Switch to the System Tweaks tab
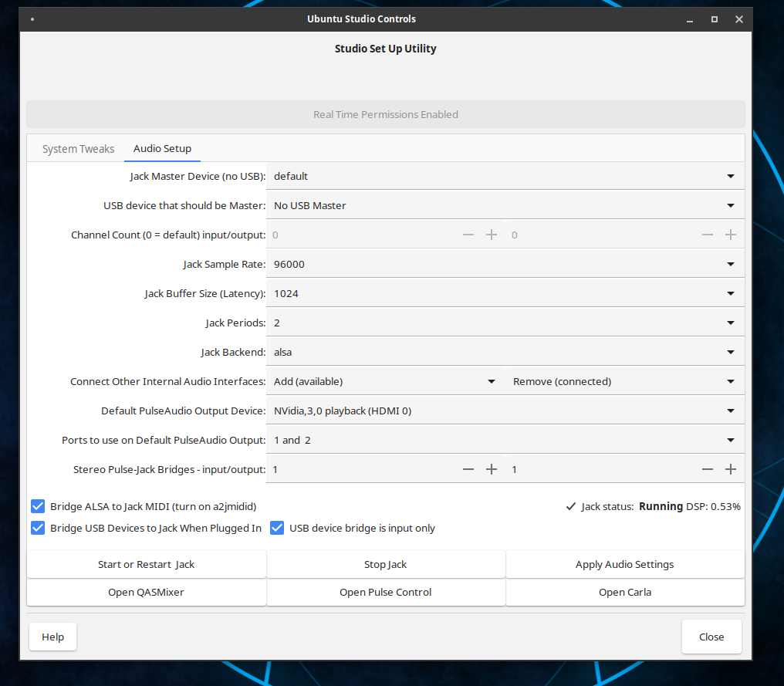 tap(78, 148)
